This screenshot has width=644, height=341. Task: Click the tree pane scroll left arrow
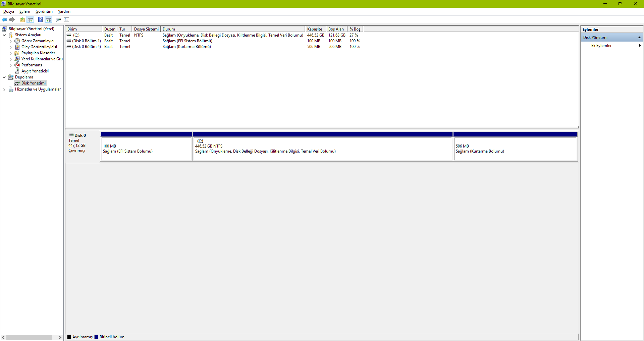[3, 337]
